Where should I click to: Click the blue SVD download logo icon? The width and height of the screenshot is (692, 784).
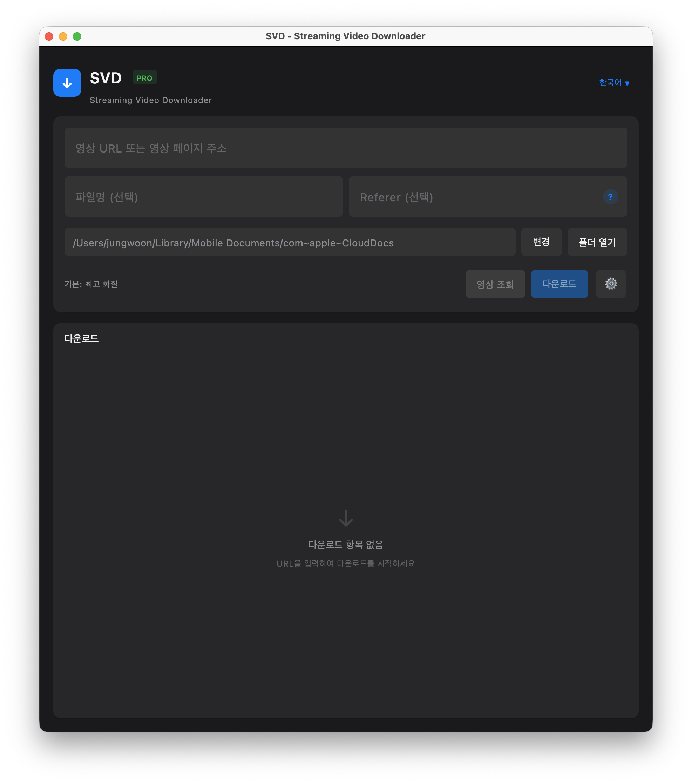pos(67,83)
